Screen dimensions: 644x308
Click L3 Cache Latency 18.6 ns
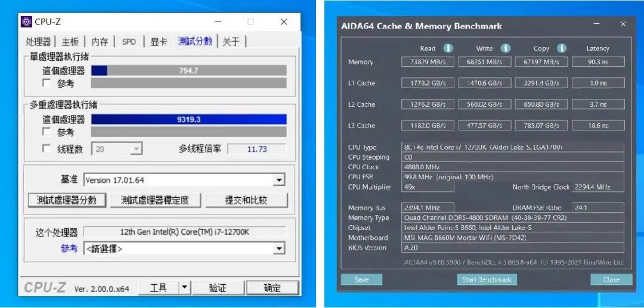click(x=598, y=126)
